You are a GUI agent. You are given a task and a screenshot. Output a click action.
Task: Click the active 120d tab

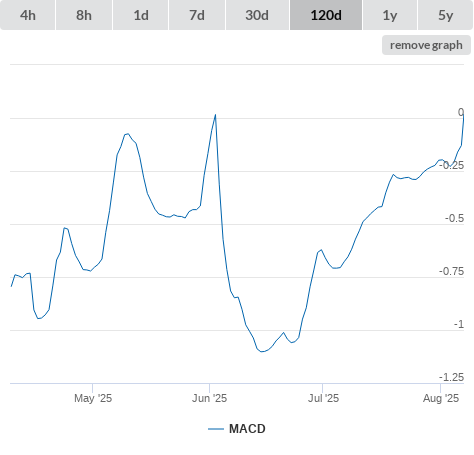pos(326,15)
